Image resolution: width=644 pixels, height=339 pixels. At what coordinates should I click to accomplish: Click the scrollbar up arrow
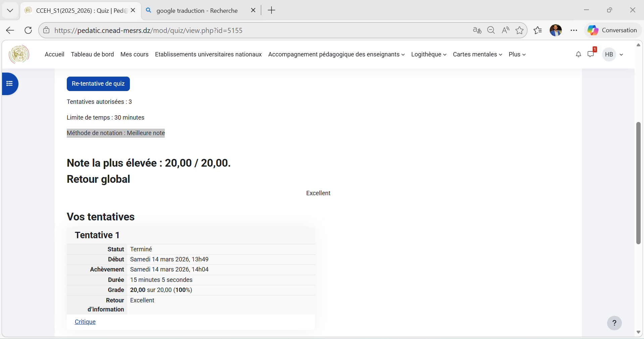coord(638,45)
